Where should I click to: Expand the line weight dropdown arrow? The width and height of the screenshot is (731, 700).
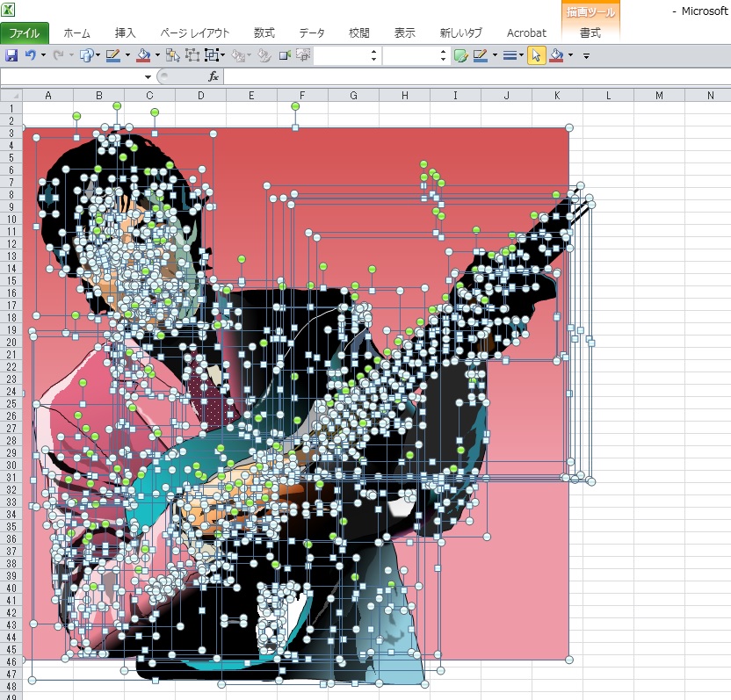(521, 55)
